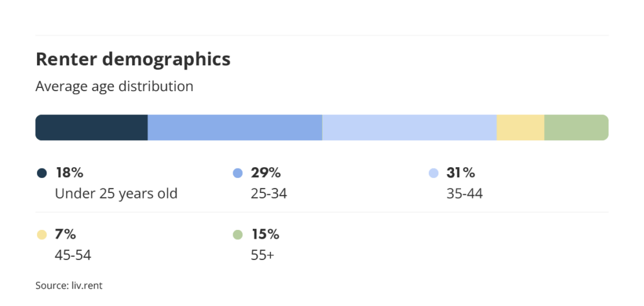Click the light blue bar segment

[x=409, y=128]
